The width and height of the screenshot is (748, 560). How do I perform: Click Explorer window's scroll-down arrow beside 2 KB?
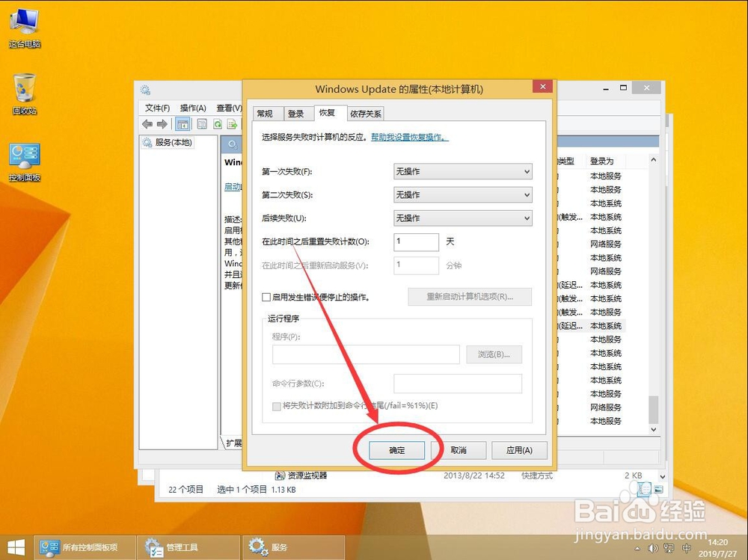(x=662, y=476)
